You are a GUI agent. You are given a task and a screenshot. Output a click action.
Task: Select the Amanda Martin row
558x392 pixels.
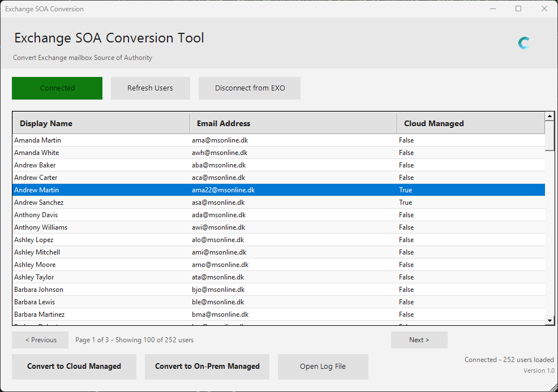coord(38,140)
